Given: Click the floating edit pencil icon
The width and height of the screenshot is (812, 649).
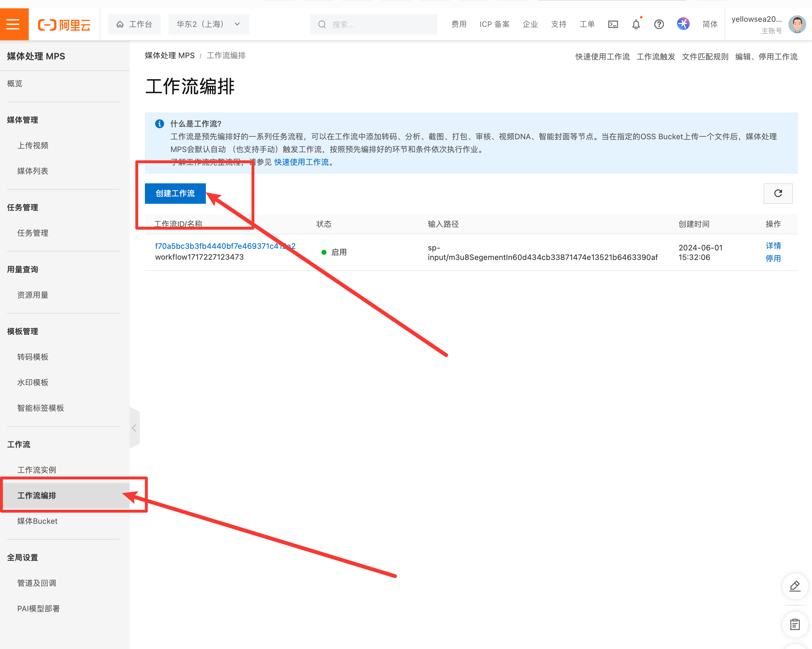Looking at the screenshot, I should point(795,586).
